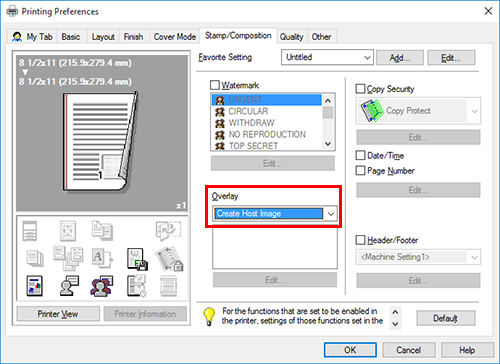Enable the Header/Footer checkbox

360,240
